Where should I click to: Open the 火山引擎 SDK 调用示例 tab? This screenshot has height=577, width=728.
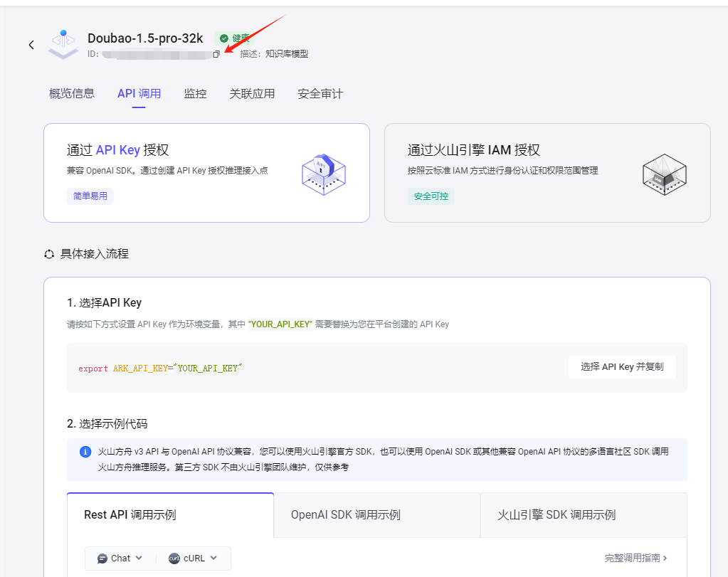click(x=584, y=515)
